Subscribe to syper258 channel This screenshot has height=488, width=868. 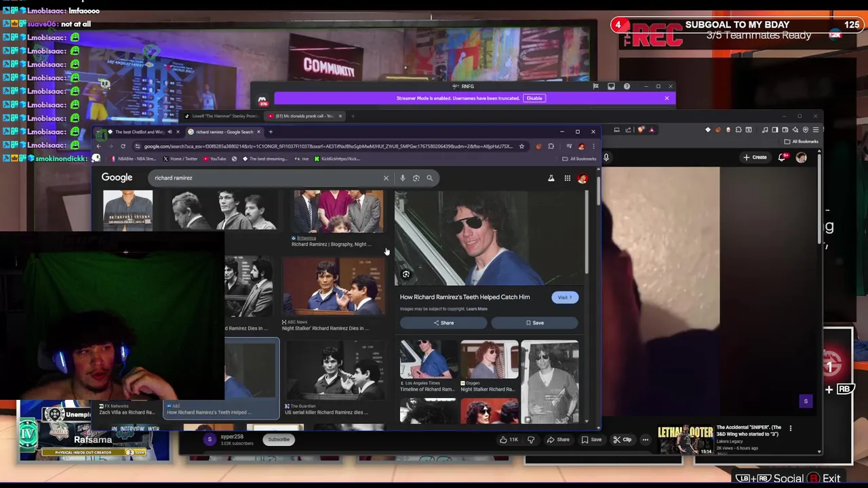[x=278, y=439]
